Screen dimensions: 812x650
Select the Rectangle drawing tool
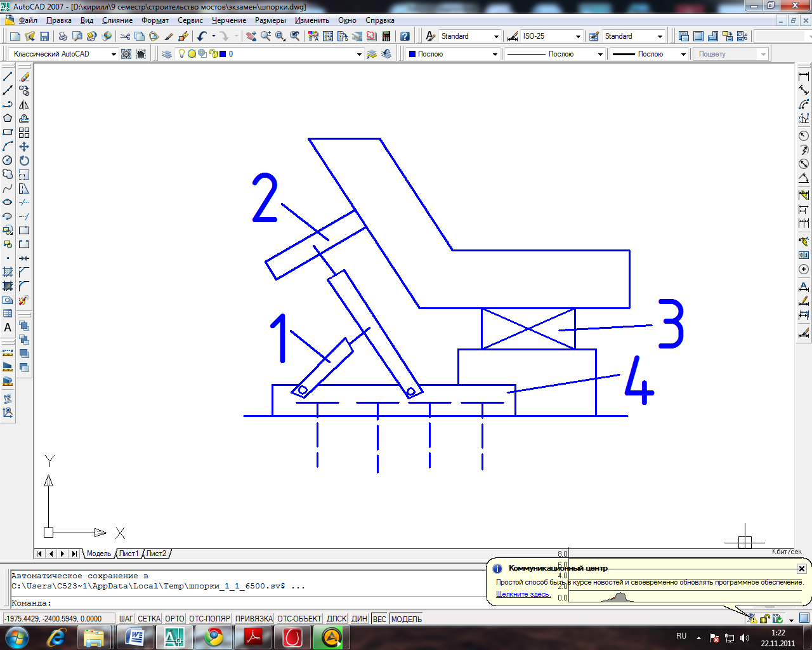click(x=8, y=133)
